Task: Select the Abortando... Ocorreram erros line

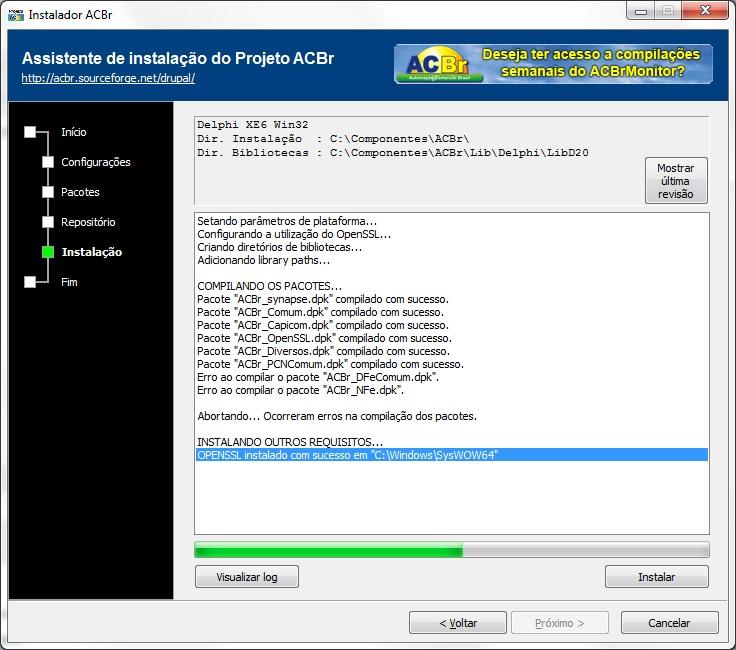Action: [x=337, y=416]
